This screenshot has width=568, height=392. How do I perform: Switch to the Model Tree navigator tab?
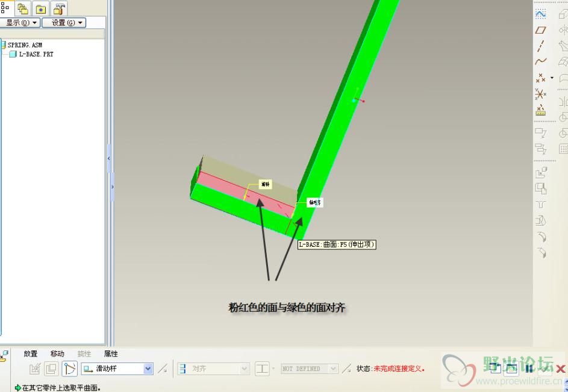pyautogui.click(x=5, y=8)
